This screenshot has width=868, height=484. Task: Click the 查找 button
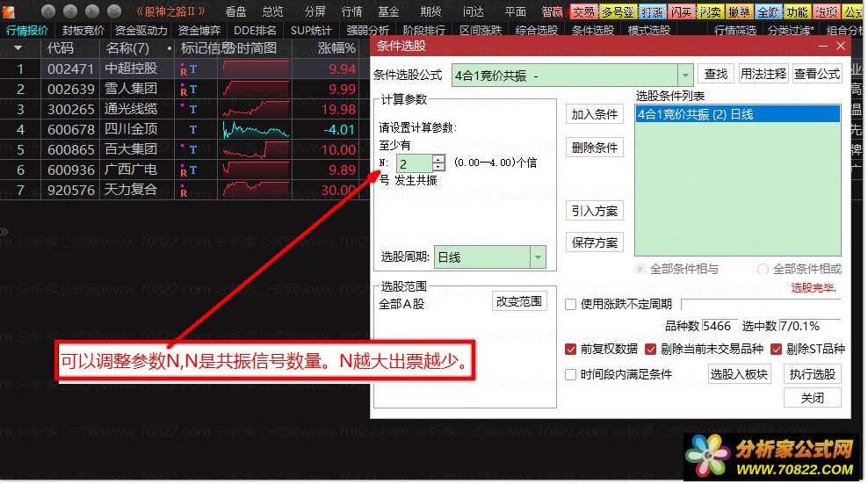(x=716, y=74)
